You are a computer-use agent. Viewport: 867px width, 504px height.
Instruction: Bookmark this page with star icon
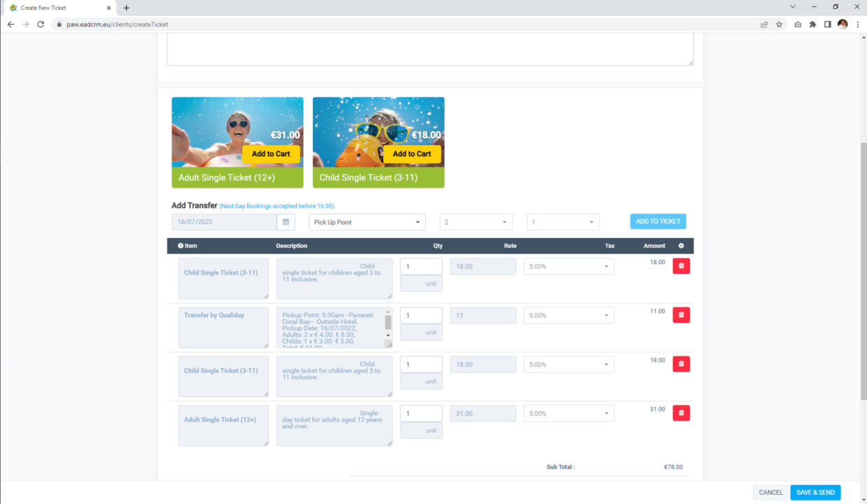(x=779, y=24)
